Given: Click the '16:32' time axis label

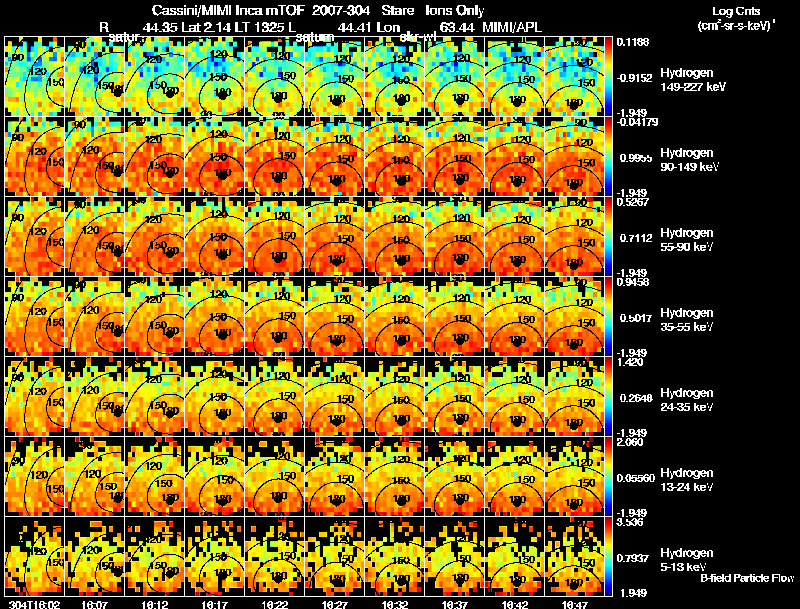Looking at the screenshot, I should 395,604.
